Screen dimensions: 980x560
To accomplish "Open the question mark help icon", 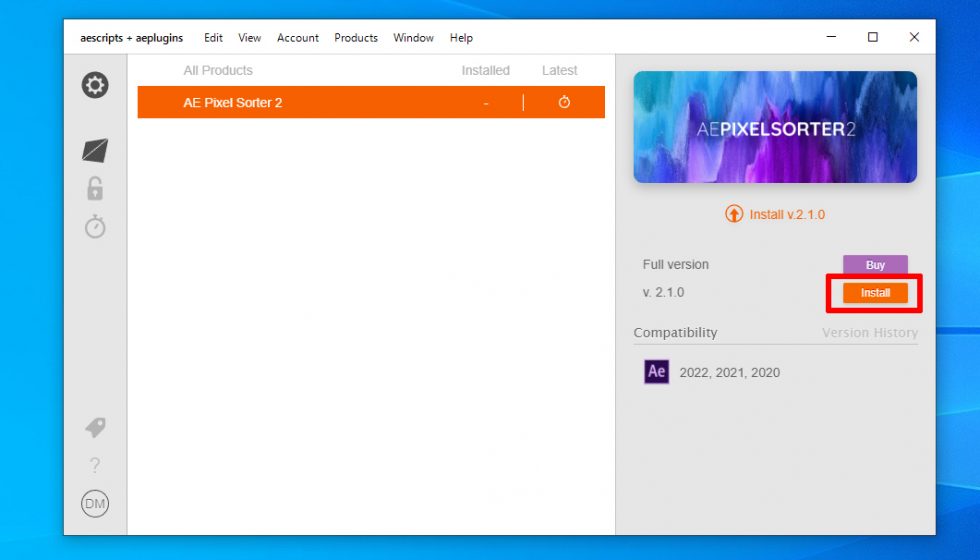I will 95,465.
